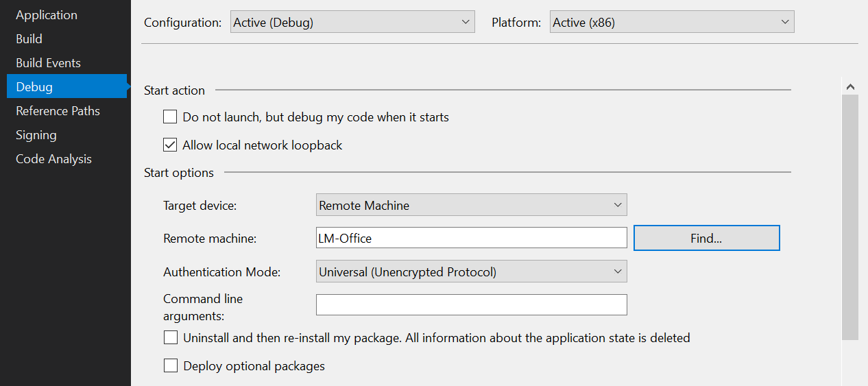The width and height of the screenshot is (868, 386).
Task: Click in the Remote machine text field
Action: 471,239
